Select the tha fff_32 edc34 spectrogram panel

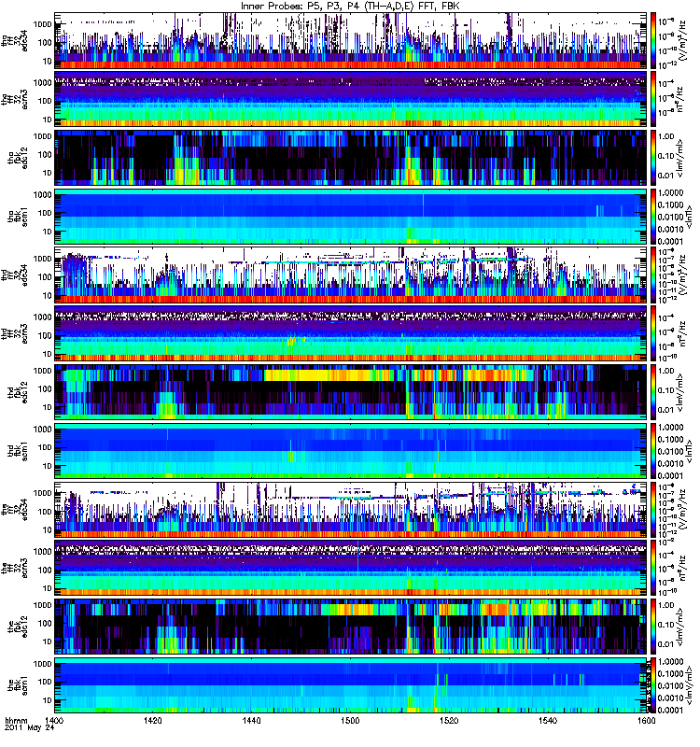coord(350,41)
